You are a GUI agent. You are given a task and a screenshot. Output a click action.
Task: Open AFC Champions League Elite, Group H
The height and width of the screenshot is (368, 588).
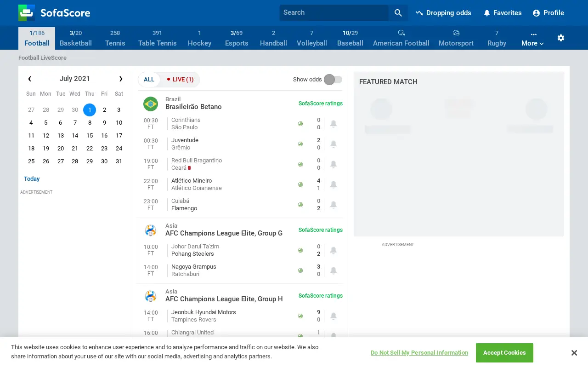point(224,299)
